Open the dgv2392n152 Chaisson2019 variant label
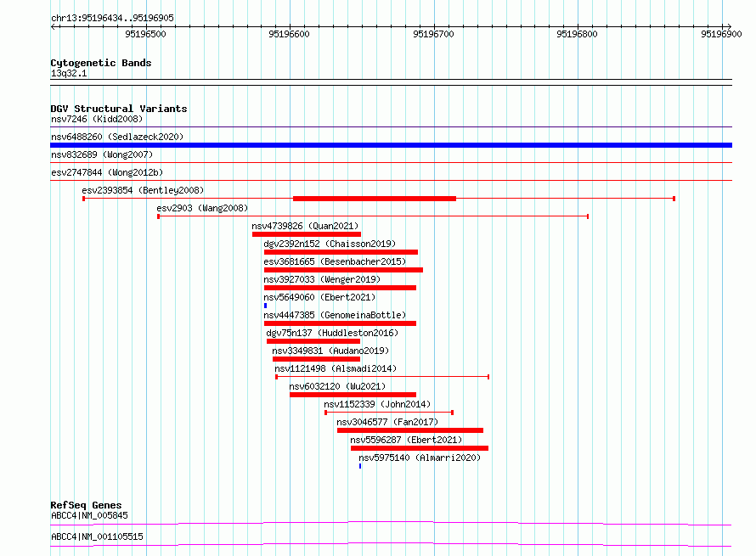 pyautogui.click(x=330, y=244)
